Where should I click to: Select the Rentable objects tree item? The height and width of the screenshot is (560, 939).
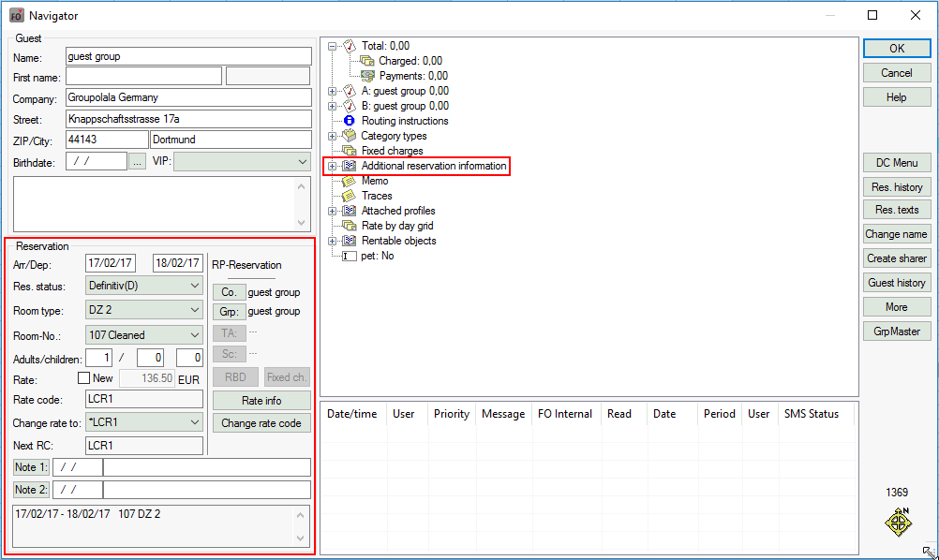(x=398, y=241)
